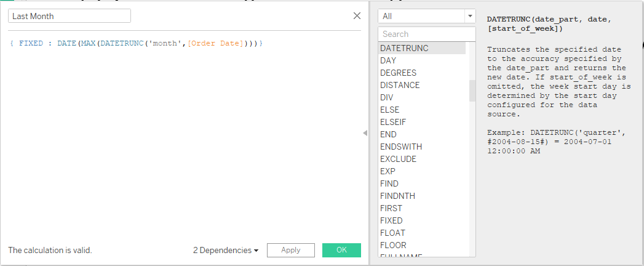This screenshot has width=644, height=266.
Task: Select the FINDNTH function
Action: tap(397, 196)
